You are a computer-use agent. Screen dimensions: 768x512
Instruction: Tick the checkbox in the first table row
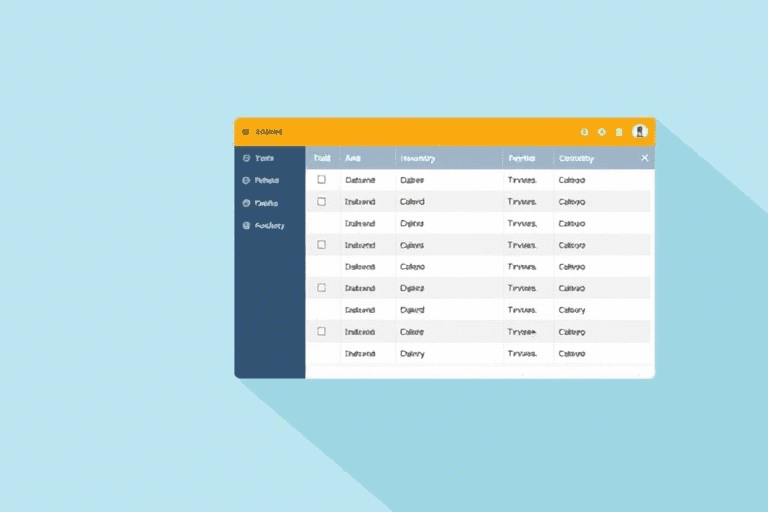click(x=322, y=180)
